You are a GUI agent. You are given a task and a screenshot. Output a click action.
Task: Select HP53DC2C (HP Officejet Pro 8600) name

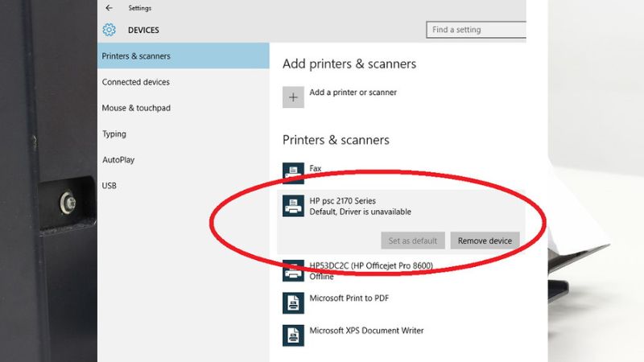tap(371, 265)
